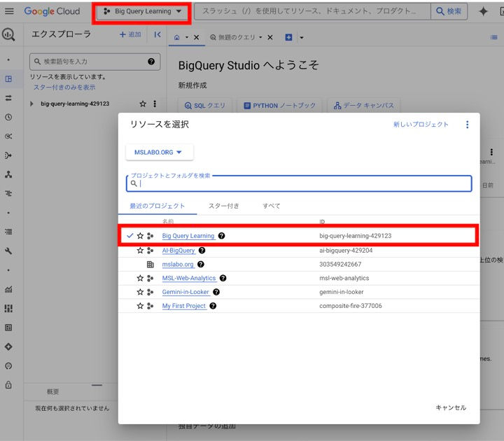Image resolution: width=504 pixels, height=441 pixels.
Task: Open the dropdown beside the new tab button
Action: [302, 38]
